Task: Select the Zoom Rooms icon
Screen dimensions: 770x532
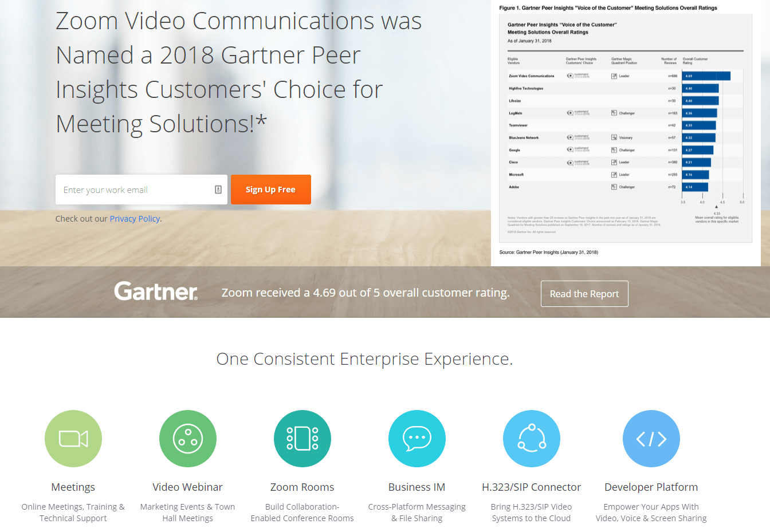Action: 302,439
